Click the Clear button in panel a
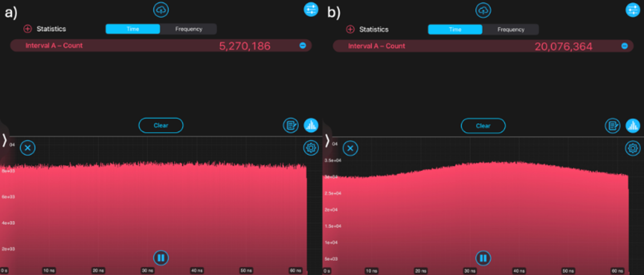The height and width of the screenshot is (275, 644). (161, 125)
